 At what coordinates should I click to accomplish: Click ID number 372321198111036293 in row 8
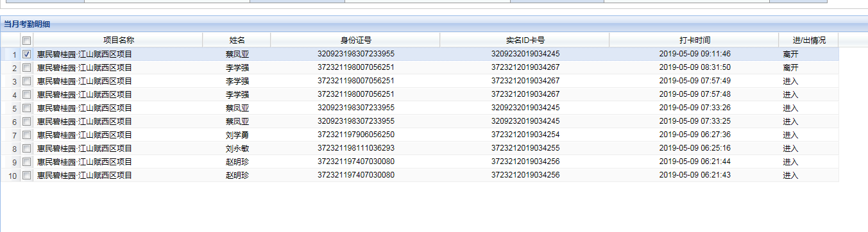(x=356, y=149)
